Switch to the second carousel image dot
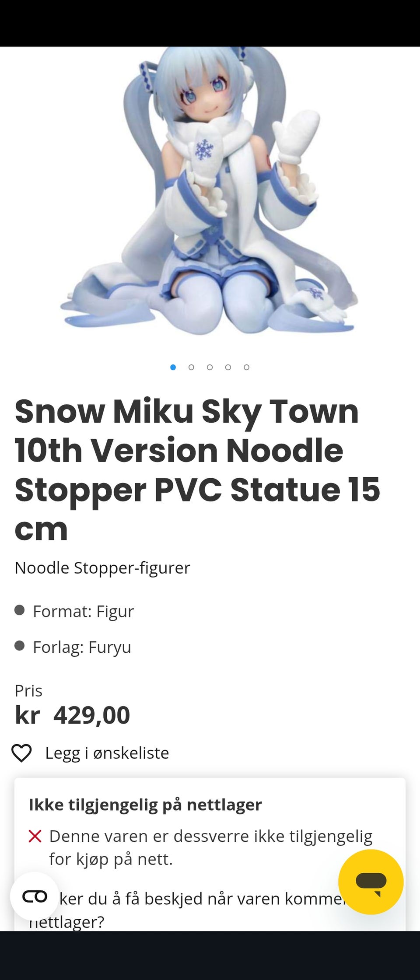Image resolution: width=420 pixels, height=980 pixels. pyautogui.click(x=192, y=367)
